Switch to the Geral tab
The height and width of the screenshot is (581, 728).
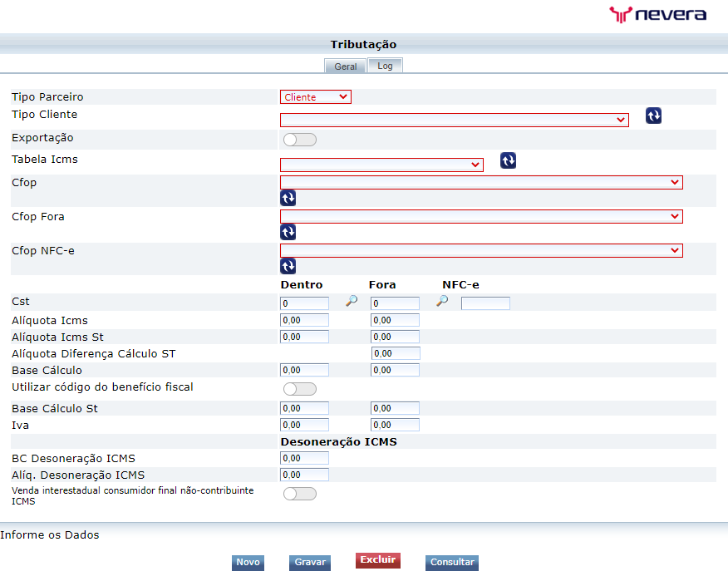[x=346, y=66]
